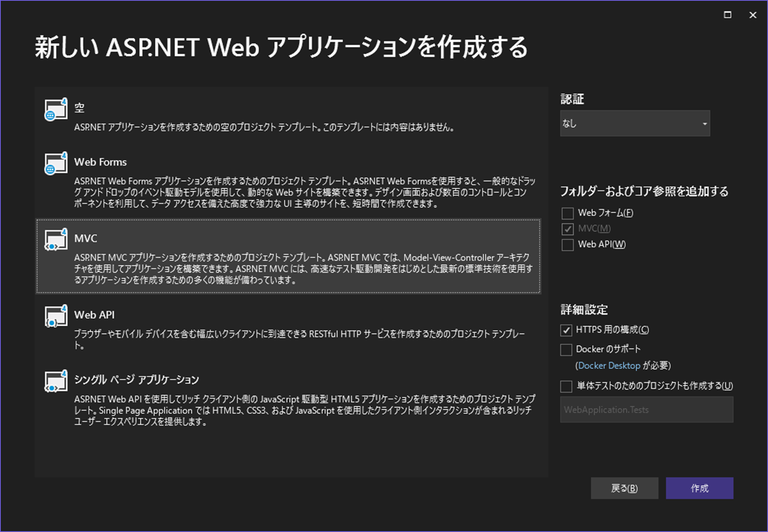Uncheck the MVC(M) core reference checkbox

coord(567,229)
